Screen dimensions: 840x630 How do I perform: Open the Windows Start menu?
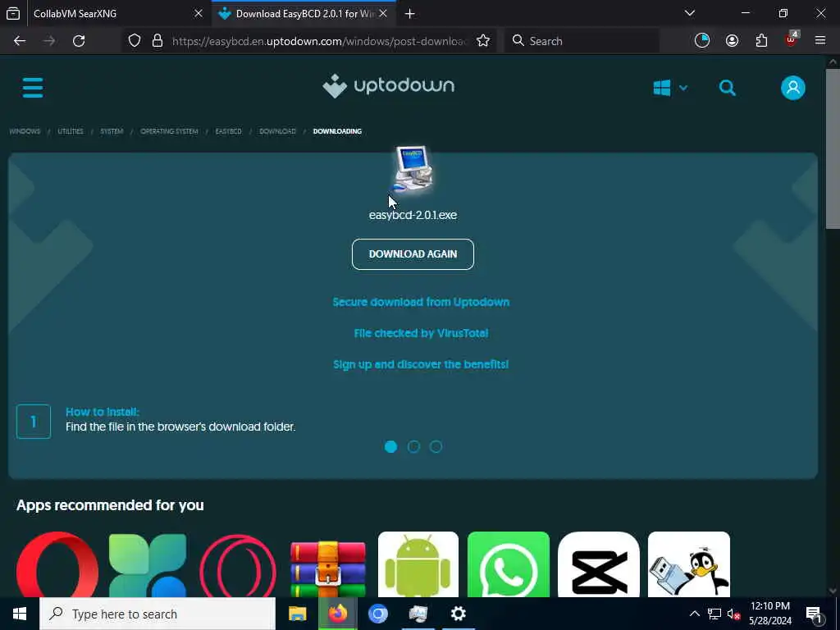tap(20, 614)
